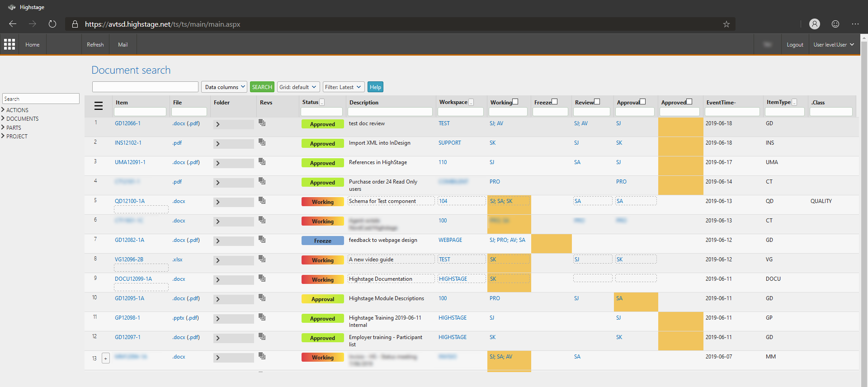Click the Freeze status badge for GD12082-1A
The image size is (868, 387).
(323, 241)
